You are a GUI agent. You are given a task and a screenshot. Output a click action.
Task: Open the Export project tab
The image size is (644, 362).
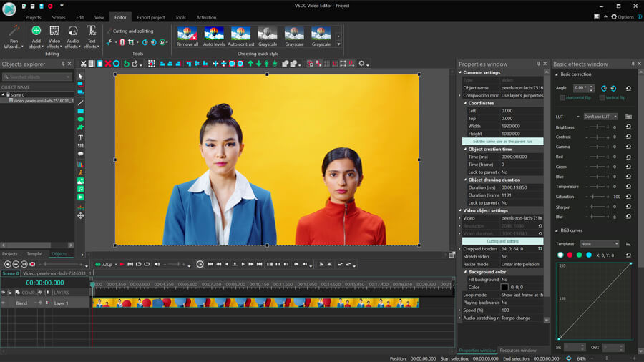151,17
